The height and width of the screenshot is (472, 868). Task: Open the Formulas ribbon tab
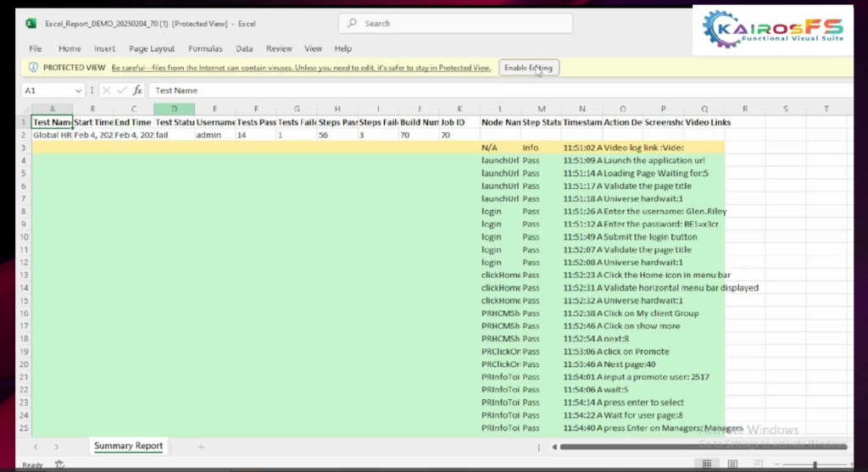[205, 48]
